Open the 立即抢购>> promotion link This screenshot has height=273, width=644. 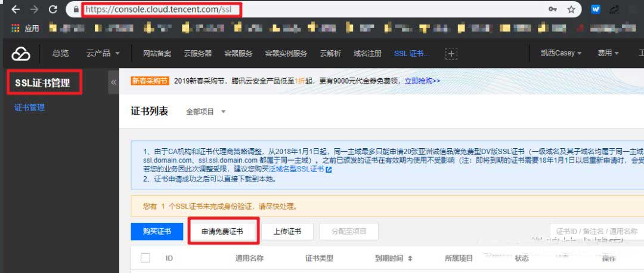[423, 81]
